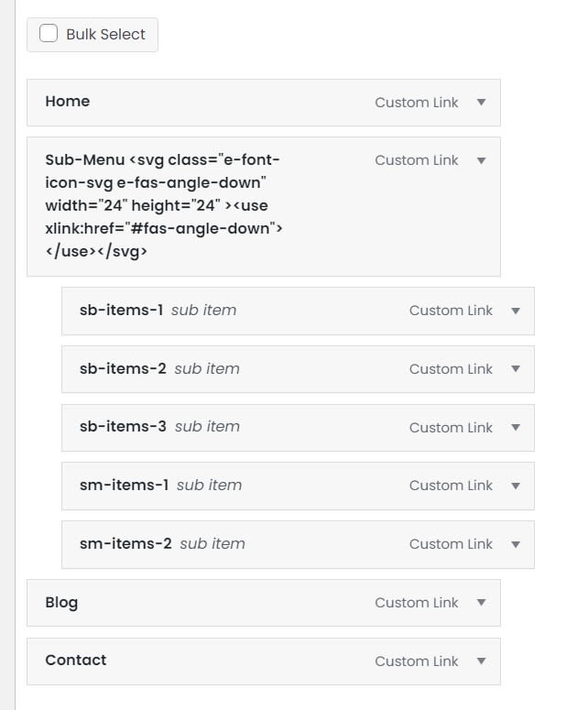Select the Contact menu item title

[76, 661]
